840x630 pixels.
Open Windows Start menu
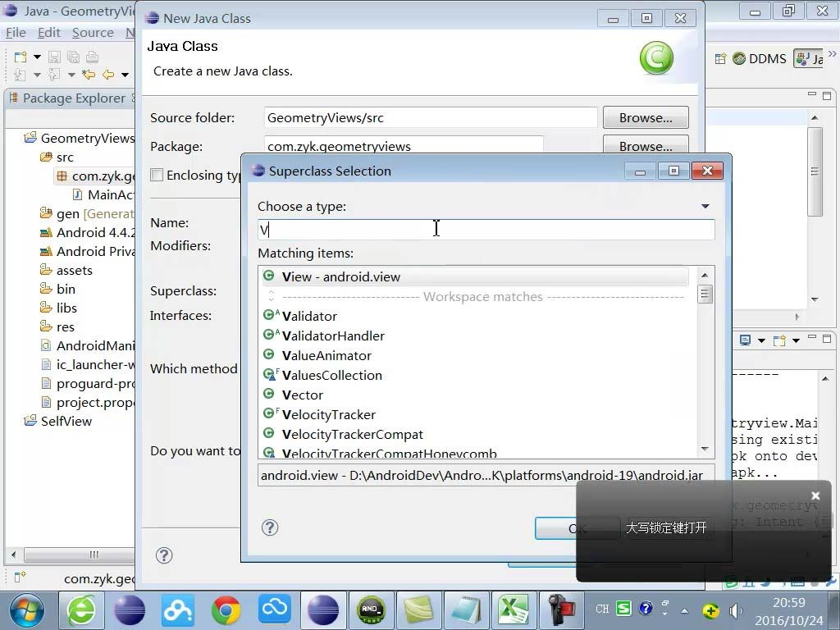[26, 610]
